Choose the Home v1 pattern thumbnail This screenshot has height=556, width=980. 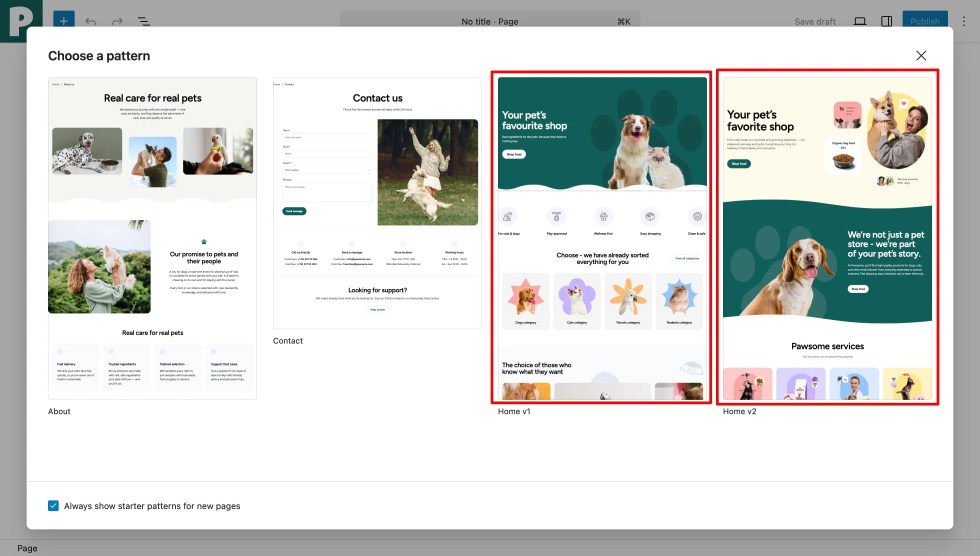(x=602, y=239)
